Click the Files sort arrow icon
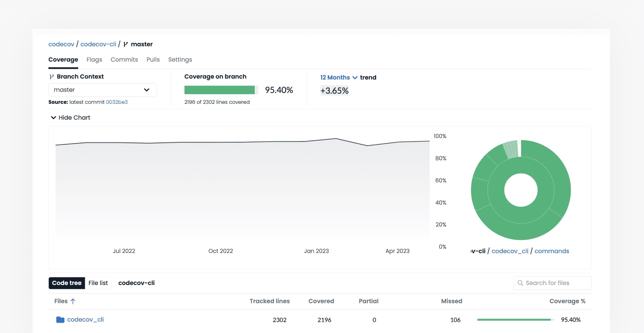644x333 pixels. point(73,301)
